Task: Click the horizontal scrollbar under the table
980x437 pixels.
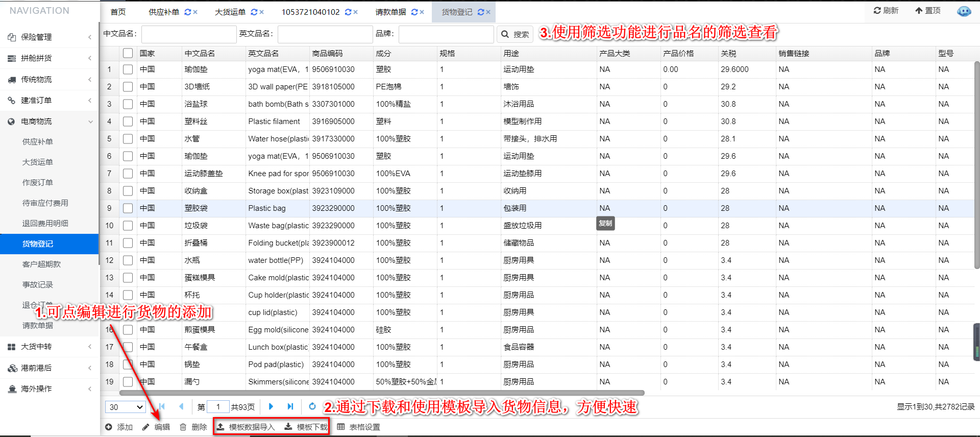Action: click(382, 393)
